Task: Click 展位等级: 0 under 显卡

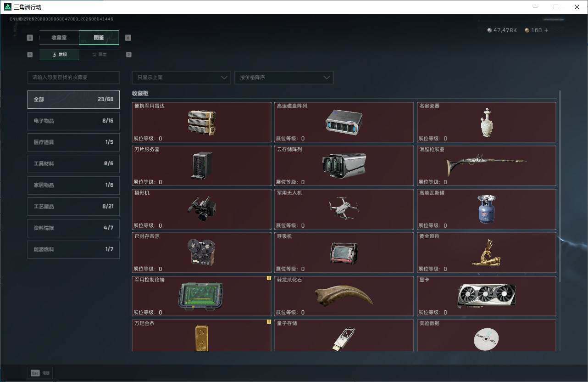Action: click(x=433, y=312)
